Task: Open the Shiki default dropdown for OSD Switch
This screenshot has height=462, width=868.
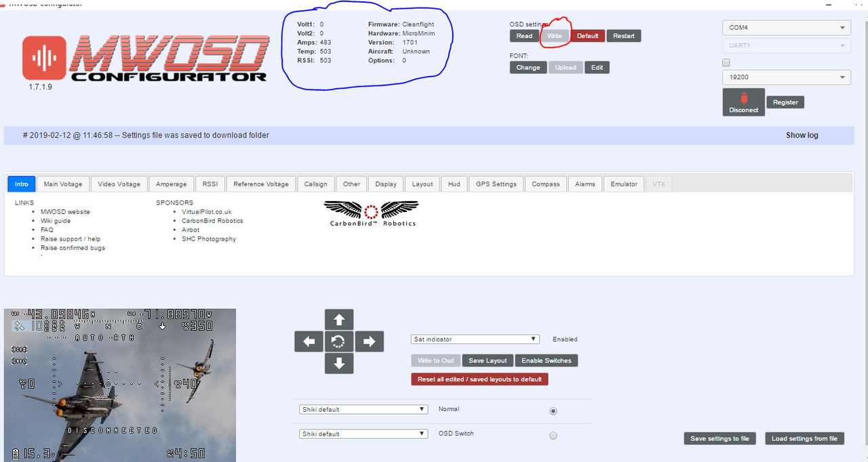Action: [x=363, y=434]
